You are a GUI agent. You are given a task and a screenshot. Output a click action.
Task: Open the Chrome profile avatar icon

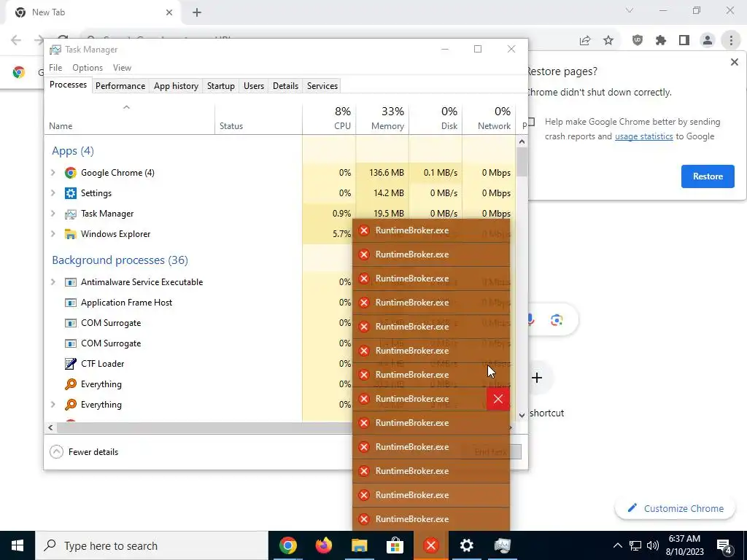point(708,41)
